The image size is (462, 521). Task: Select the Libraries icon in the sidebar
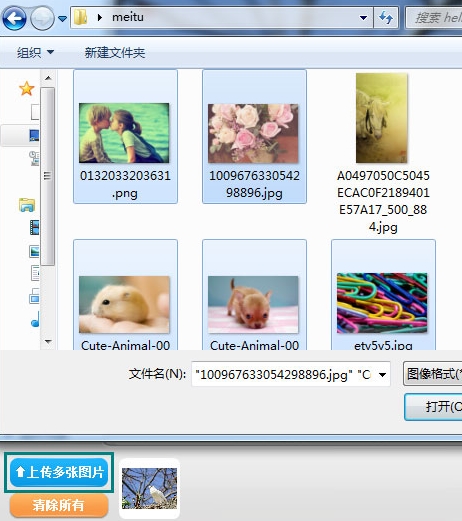pyautogui.click(x=27, y=205)
